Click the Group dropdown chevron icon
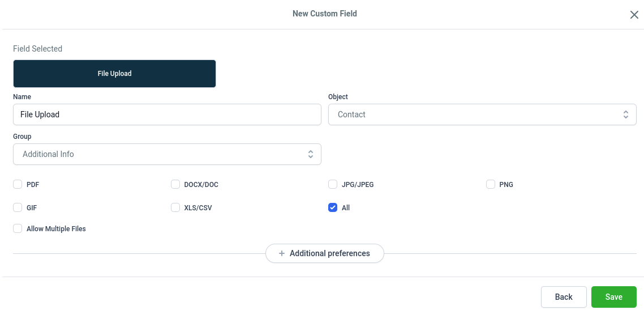 click(x=311, y=154)
